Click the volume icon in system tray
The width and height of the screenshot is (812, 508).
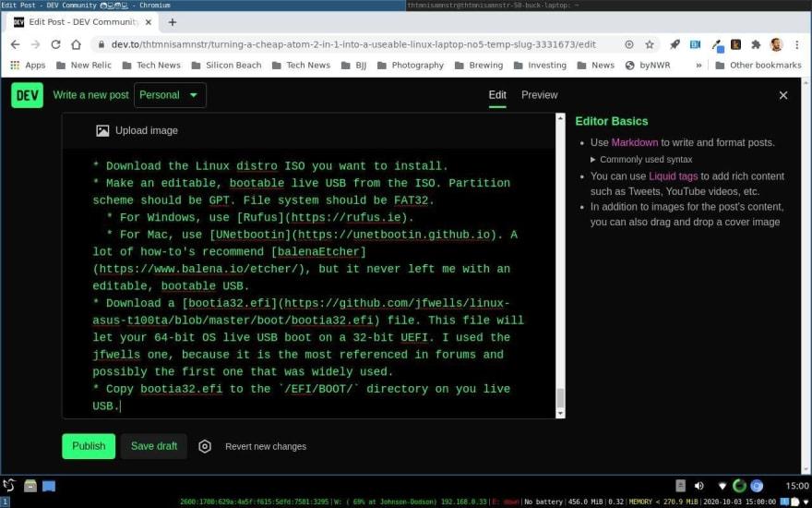[x=699, y=486]
